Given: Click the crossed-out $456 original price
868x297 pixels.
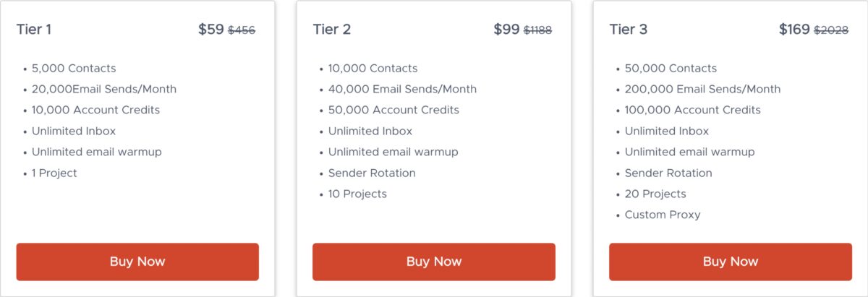Looking at the screenshot, I should coord(242,30).
